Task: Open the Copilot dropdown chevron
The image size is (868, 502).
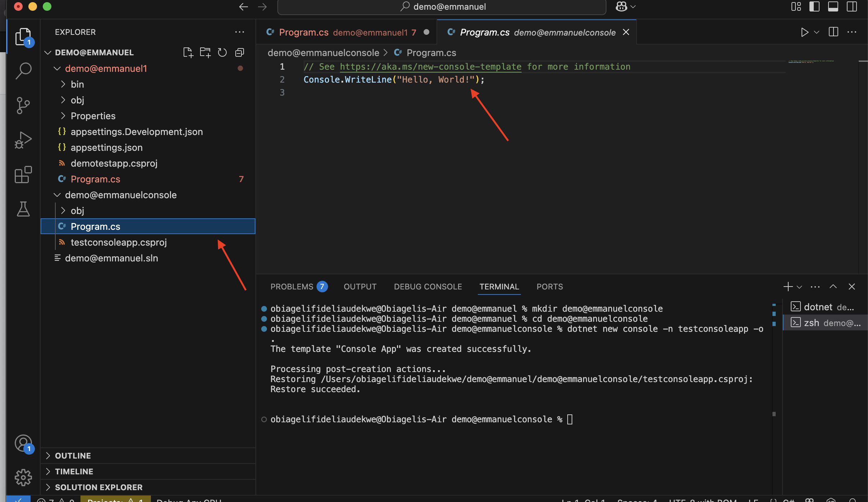Action: click(633, 7)
